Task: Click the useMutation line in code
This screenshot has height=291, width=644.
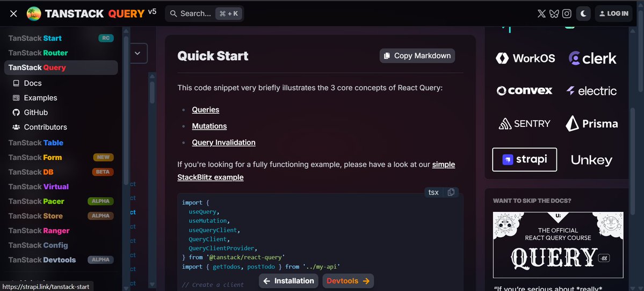Action: 207,221
